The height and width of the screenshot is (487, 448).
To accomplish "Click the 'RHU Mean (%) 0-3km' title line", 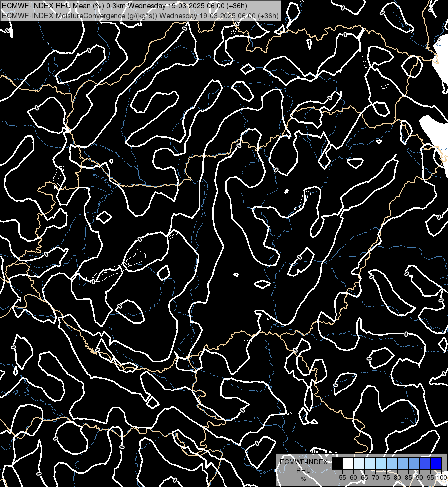I will [124, 5].
